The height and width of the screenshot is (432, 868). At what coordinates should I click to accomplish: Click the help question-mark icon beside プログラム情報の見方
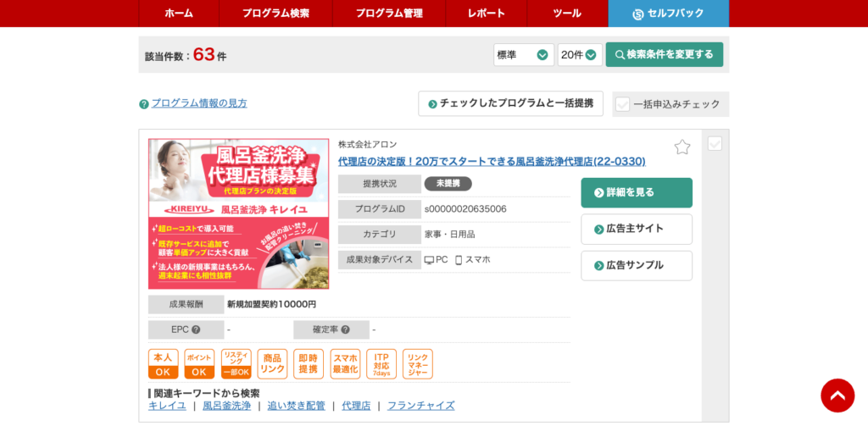click(x=144, y=104)
